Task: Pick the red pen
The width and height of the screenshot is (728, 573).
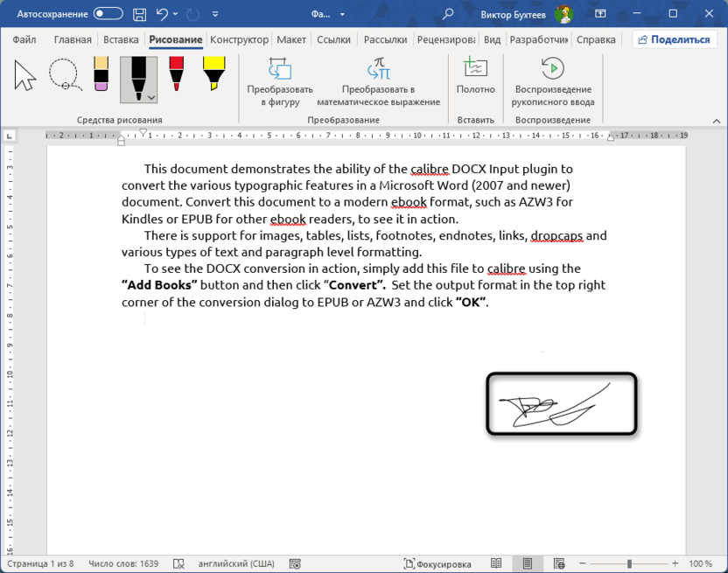Action: (177, 73)
